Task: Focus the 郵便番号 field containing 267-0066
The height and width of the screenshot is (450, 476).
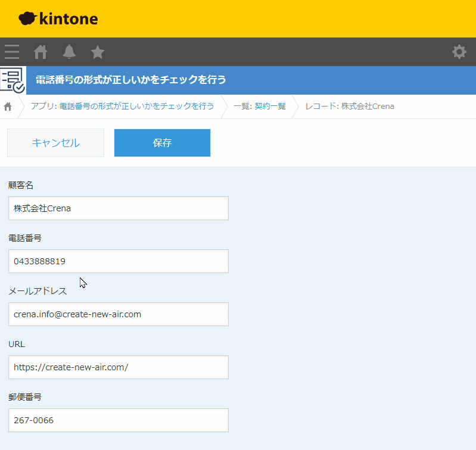Action: [x=119, y=420]
